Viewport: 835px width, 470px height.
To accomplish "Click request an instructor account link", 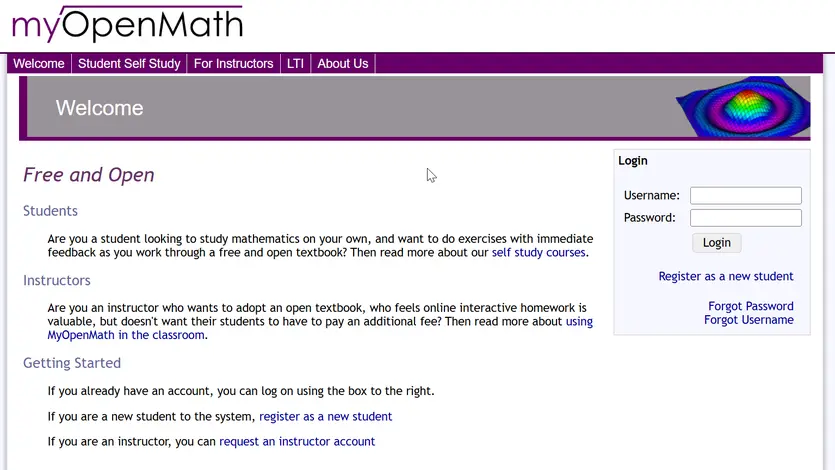I will click(297, 441).
